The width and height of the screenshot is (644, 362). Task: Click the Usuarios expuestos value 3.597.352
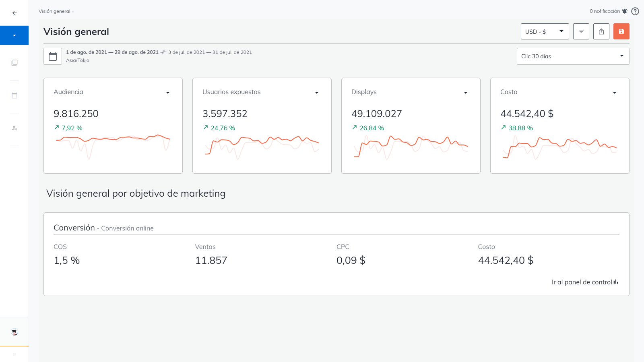coord(225,114)
